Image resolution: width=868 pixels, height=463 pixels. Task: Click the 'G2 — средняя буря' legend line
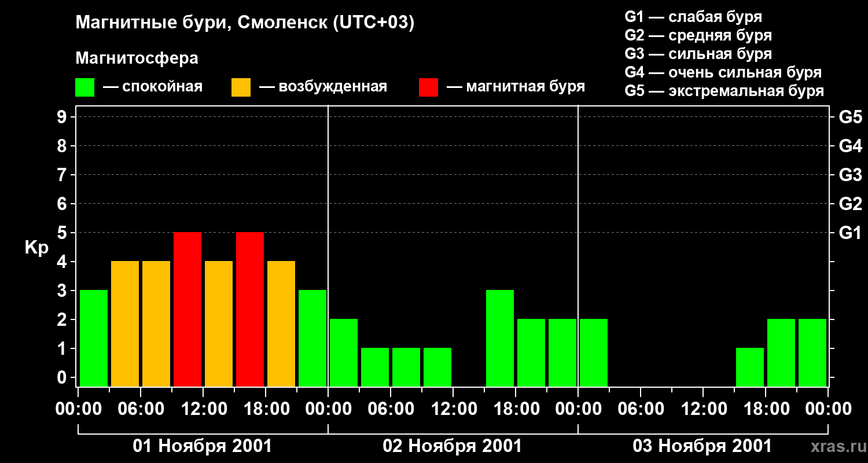click(x=698, y=35)
